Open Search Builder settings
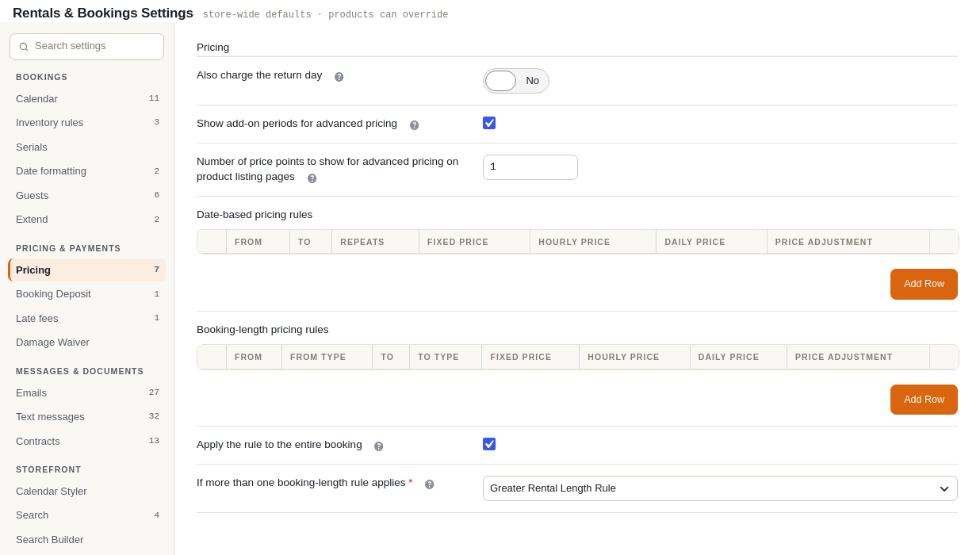 (x=87, y=540)
